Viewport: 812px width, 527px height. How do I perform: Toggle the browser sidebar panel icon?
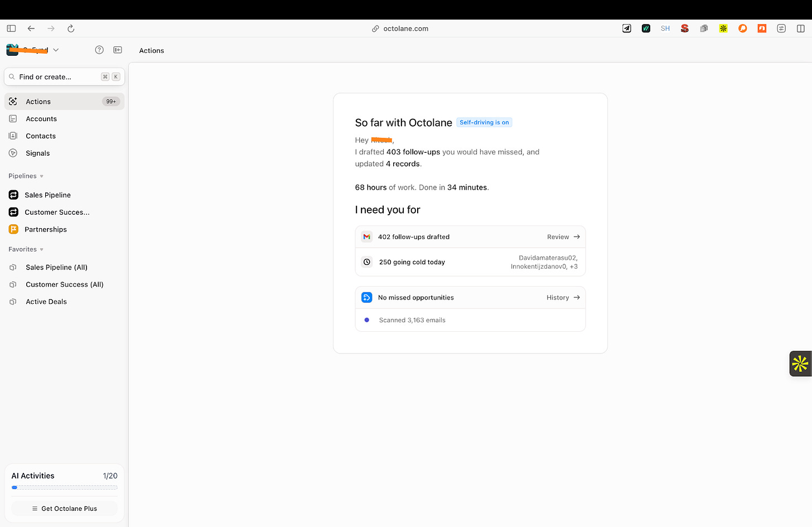[x=11, y=28]
